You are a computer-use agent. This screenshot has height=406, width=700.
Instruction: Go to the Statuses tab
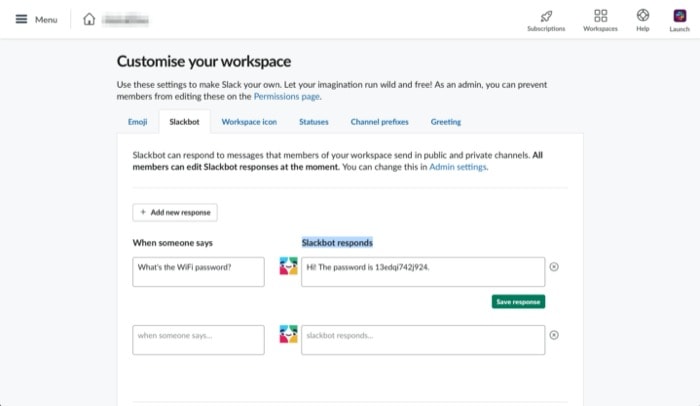coord(314,122)
